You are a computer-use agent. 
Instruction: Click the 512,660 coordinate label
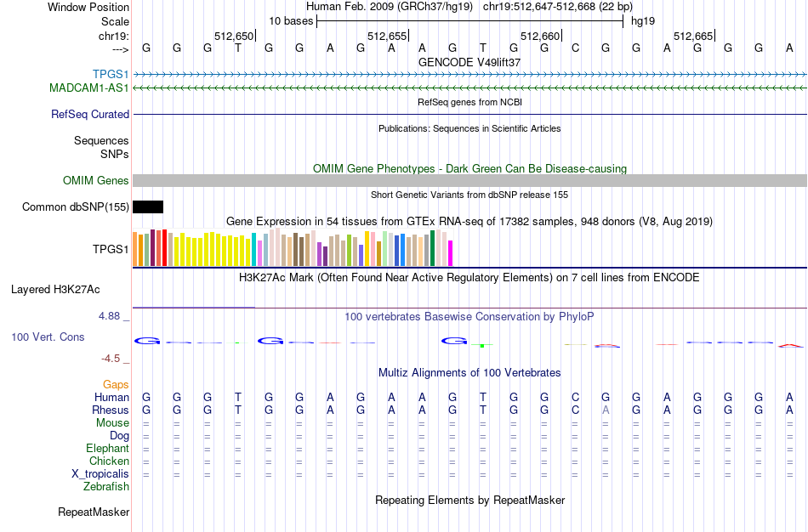[540, 36]
